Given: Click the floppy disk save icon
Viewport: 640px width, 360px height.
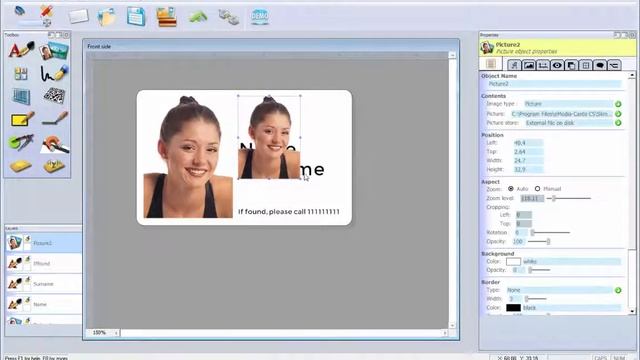Looking at the screenshot, I should 136,17.
